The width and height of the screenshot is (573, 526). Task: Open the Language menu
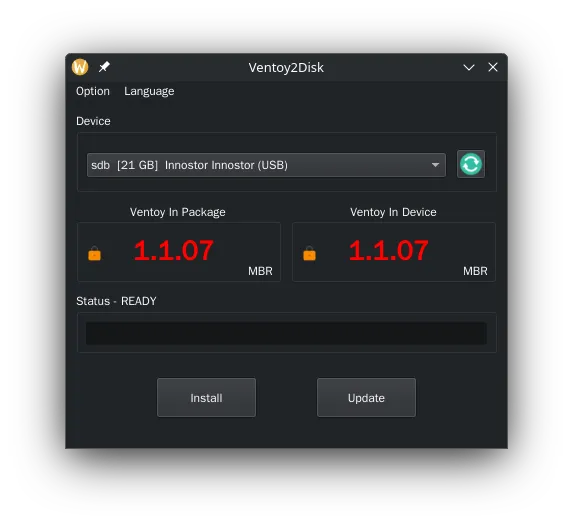tap(149, 91)
